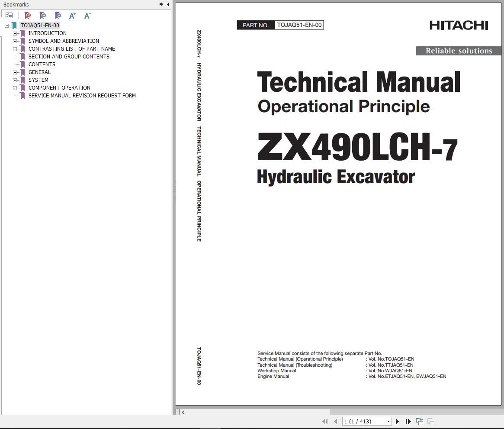This screenshot has height=429, width=504.
Task: Click the Hydraulic Excavator heading
Action: [x=336, y=177]
